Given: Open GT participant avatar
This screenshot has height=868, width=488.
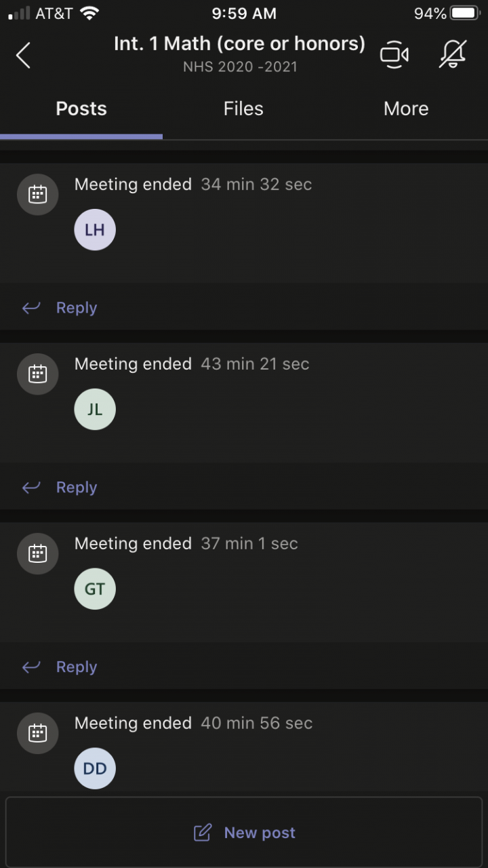Looking at the screenshot, I should (x=95, y=589).
